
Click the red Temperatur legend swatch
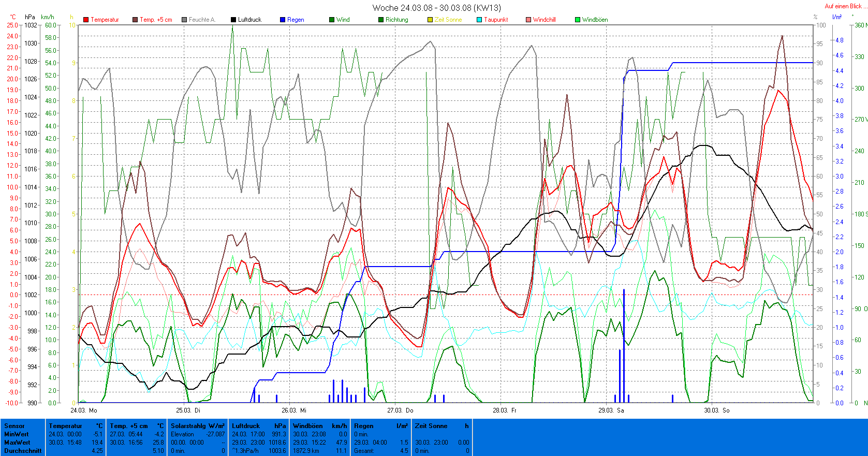86,20
